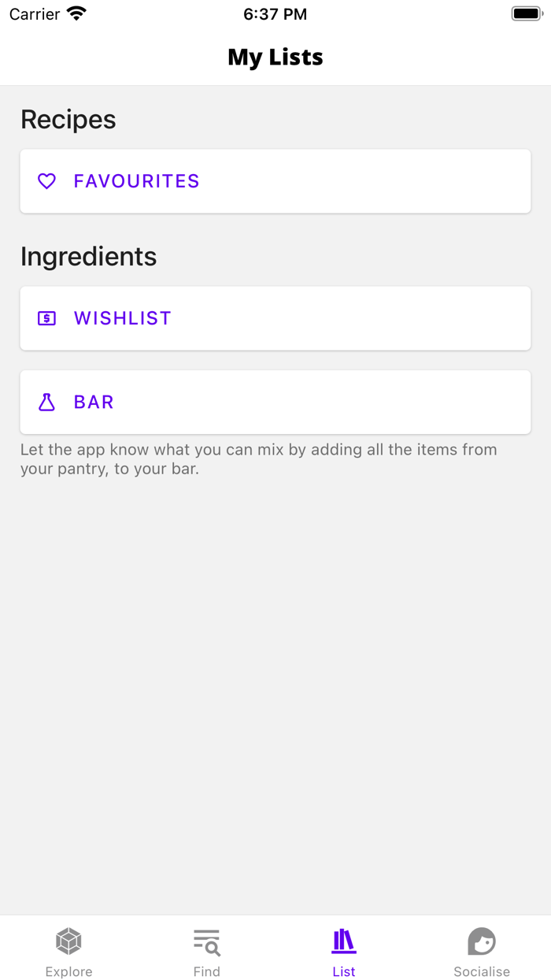Select the List books icon in tab bar

pos(344,941)
